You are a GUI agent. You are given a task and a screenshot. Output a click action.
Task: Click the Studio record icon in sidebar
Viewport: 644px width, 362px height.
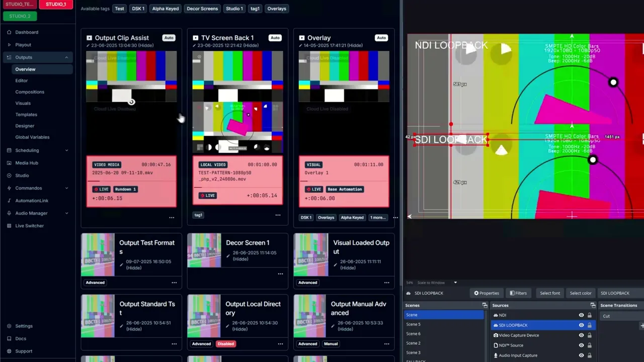[9, 175]
